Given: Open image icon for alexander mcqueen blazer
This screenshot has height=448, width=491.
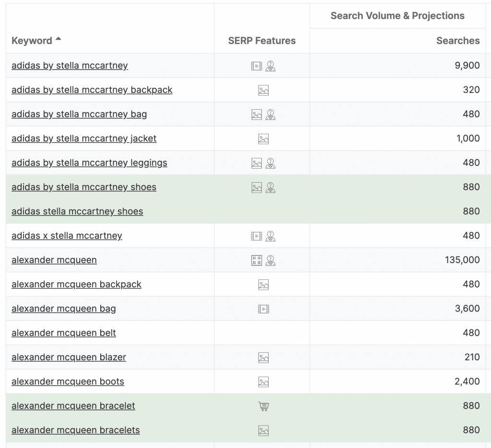Looking at the screenshot, I should pyautogui.click(x=263, y=357).
